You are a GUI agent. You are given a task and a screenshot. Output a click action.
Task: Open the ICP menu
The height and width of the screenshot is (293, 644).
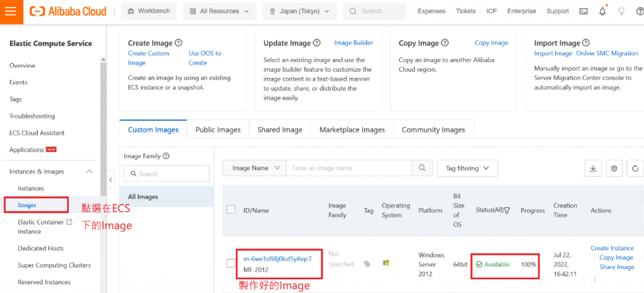click(491, 11)
